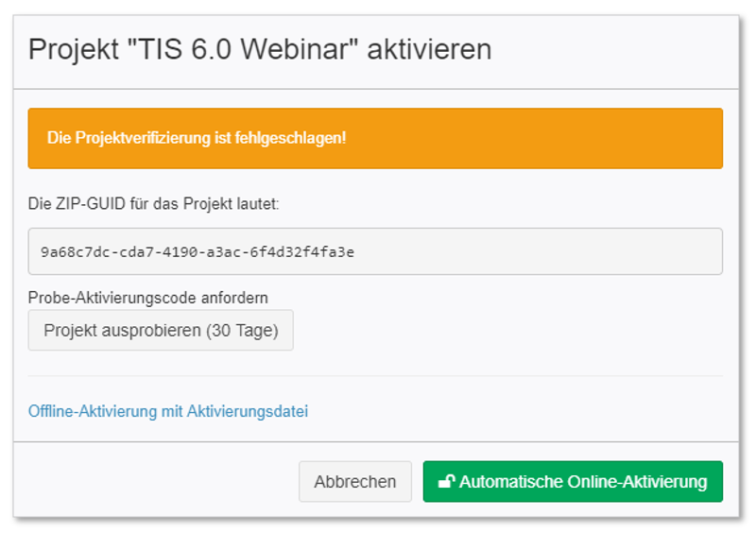
Task: Click empty space right of the trial button
Action: tap(507, 330)
